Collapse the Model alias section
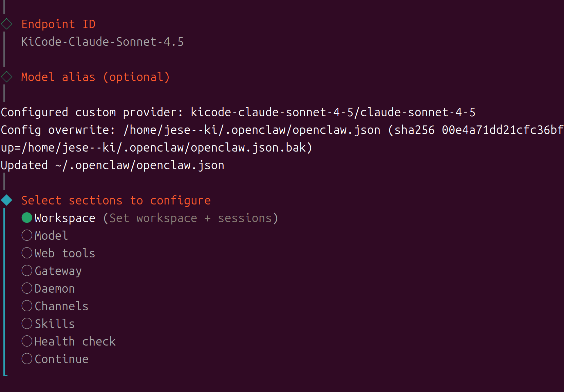564x392 pixels. (x=95, y=77)
